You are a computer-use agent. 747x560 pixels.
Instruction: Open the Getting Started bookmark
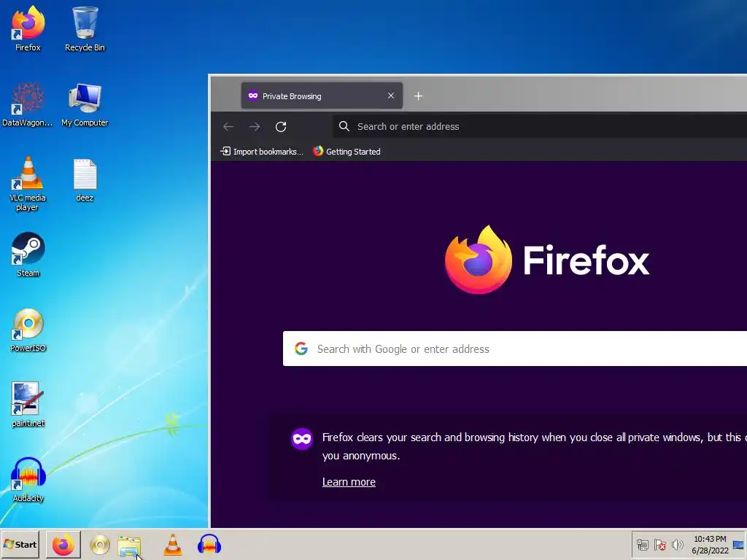coord(347,152)
